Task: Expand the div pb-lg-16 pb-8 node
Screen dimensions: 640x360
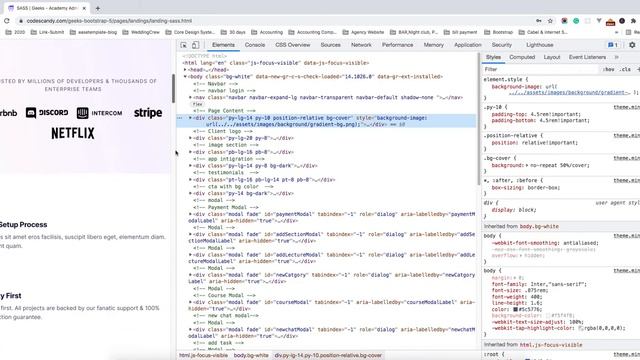Action: coord(191,152)
